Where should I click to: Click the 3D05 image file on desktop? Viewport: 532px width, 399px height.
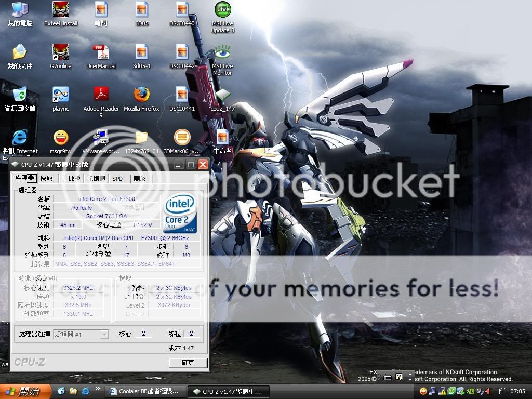click(142, 14)
